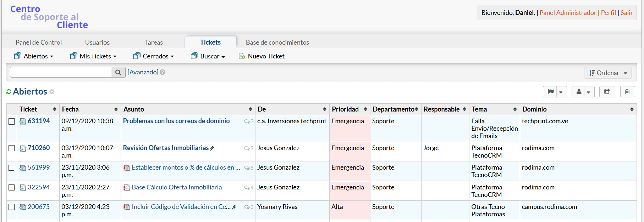Click the assign person icon button
Viewport: 644px width, 222px height.
click(x=579, y=92)
